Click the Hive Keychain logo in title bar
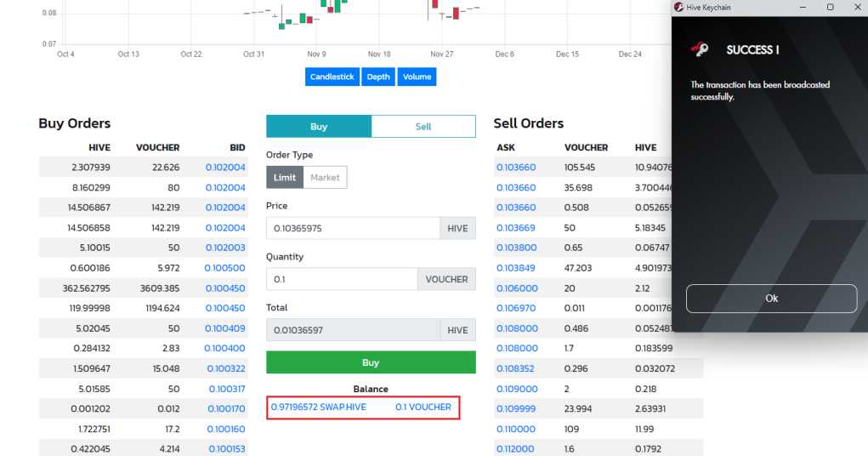Image resolution: width=868 pixels, height=456 pixels. (678, 7)
